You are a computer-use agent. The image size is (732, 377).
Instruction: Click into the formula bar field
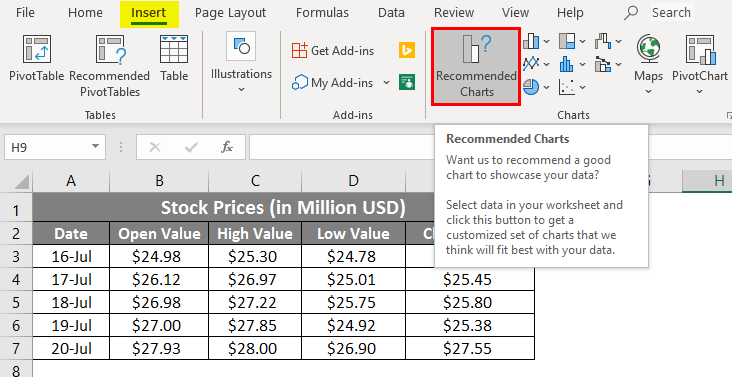pos(342,147)
